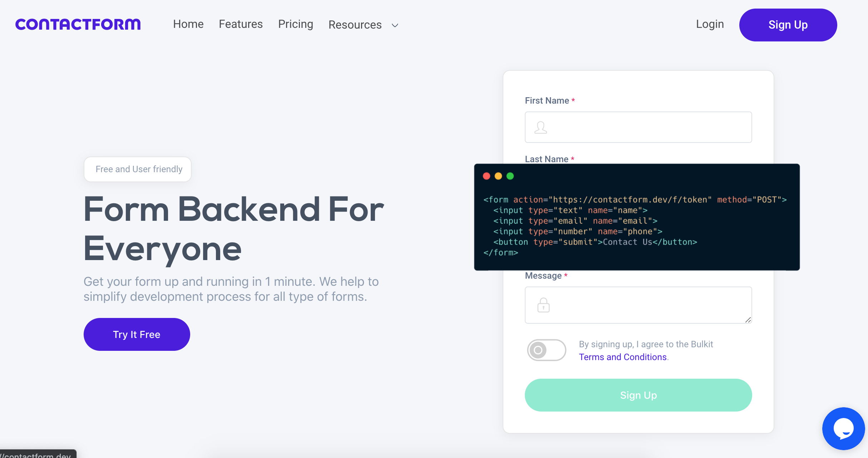Click the yellow dot in code window
Image resolution: width=868 pixels, height=458 pixels.
(x=498, y=176)
